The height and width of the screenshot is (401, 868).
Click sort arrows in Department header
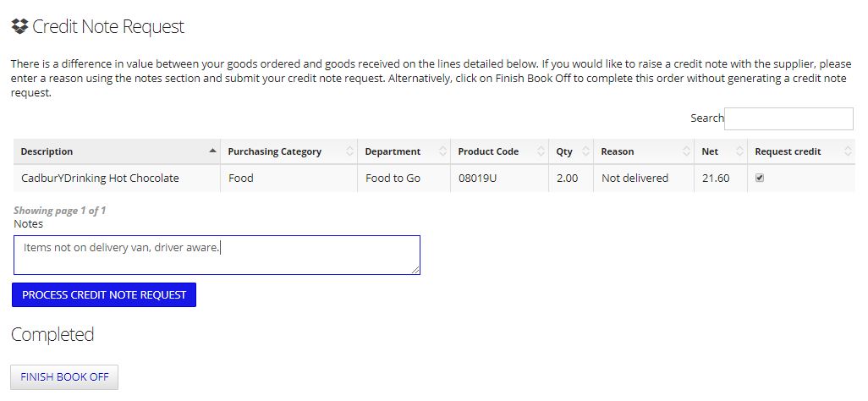point(442,151)
